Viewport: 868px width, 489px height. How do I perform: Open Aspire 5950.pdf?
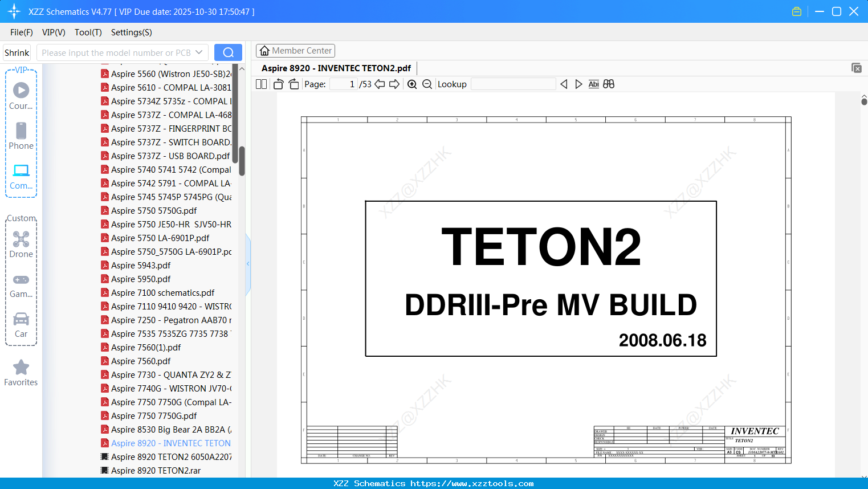pos(136,279)
